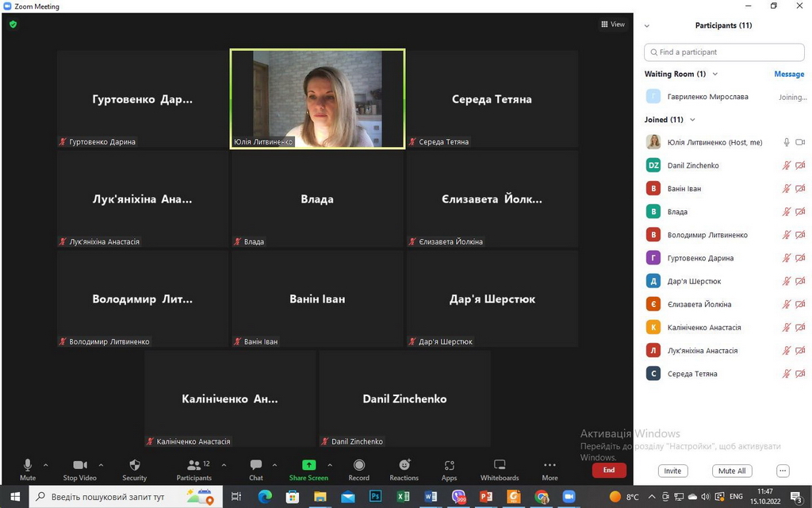Open Photoshop from the Windows taskbar

375,497
